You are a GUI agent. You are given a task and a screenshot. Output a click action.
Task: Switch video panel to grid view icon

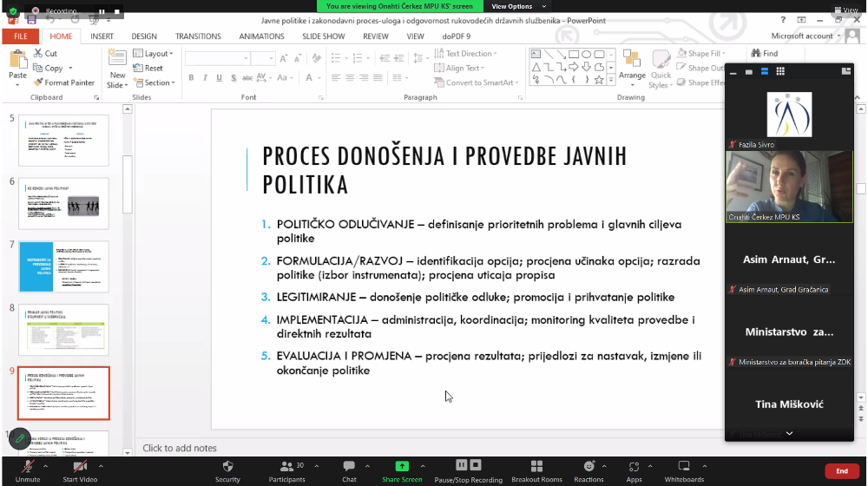(x=780, y=71)
